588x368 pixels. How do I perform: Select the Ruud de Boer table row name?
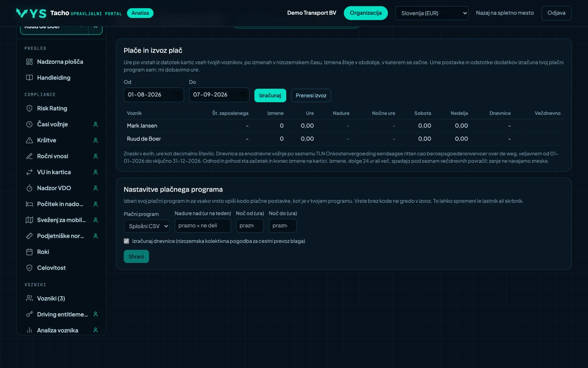click(144, 139)
